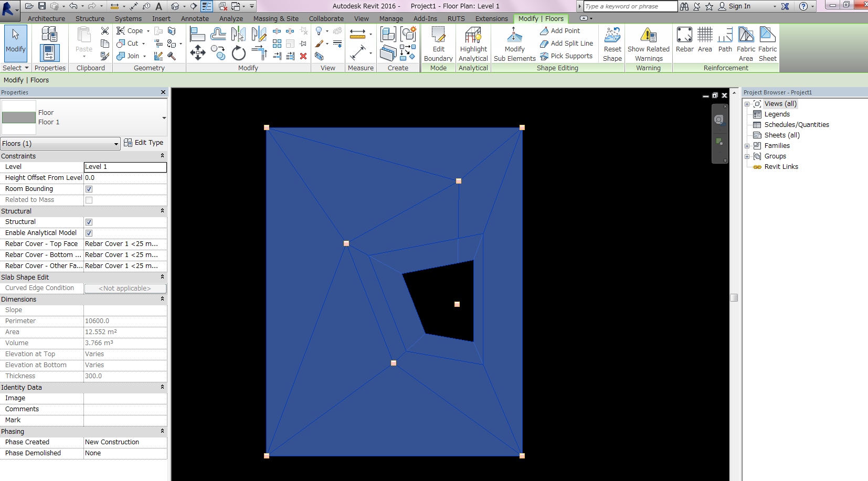The height and width of the screenshot is (481, 868).
Task: Open the Structure ribbon tab
Action: click(x=90, y=18)
